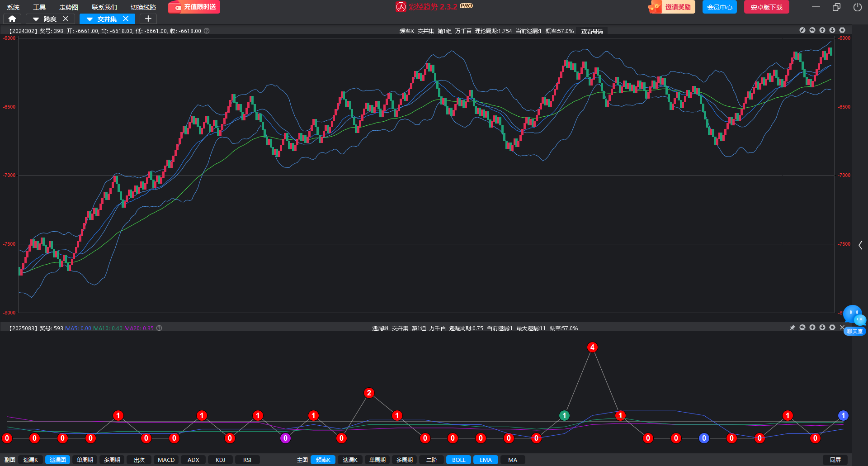
Task: Click main chart undo arrow icon
Action: [812, 30]
